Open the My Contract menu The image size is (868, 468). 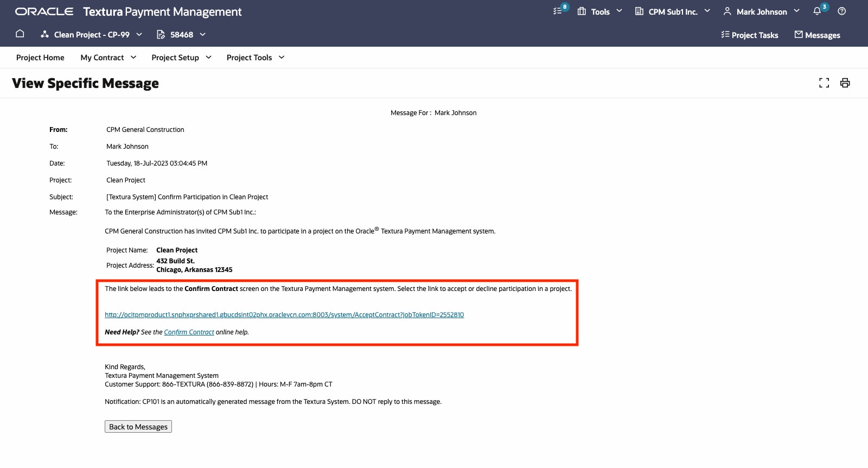click(102, 58)
